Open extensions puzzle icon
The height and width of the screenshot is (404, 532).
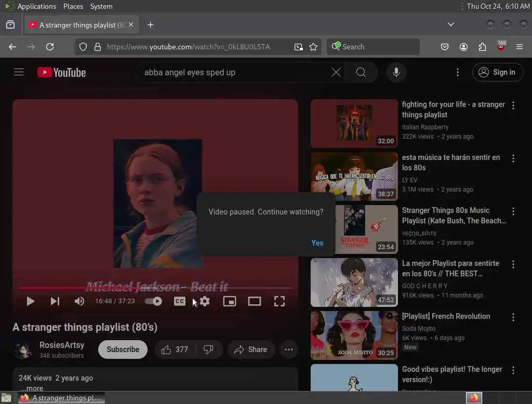coord(482,47)
